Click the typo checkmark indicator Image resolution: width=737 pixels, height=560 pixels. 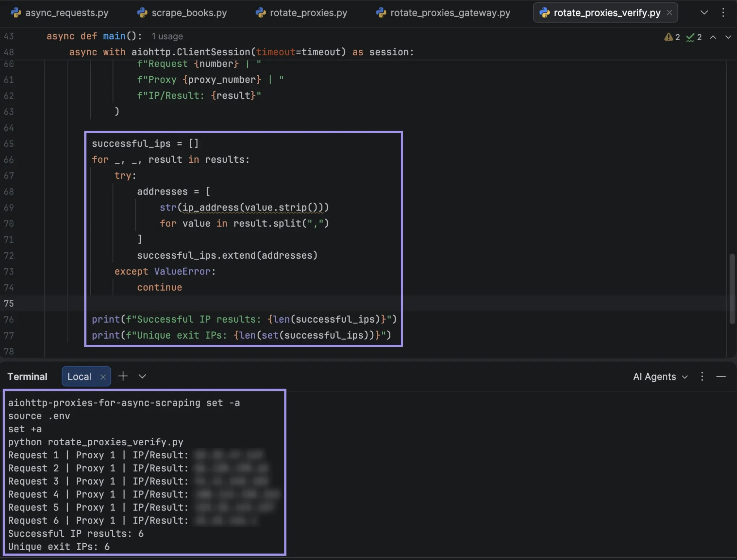694,37
